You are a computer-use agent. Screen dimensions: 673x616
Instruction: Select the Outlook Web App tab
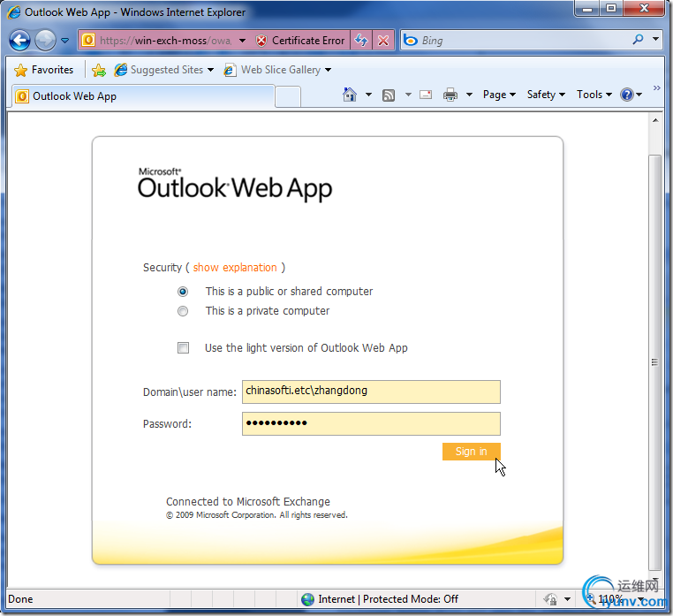point(143,96)
